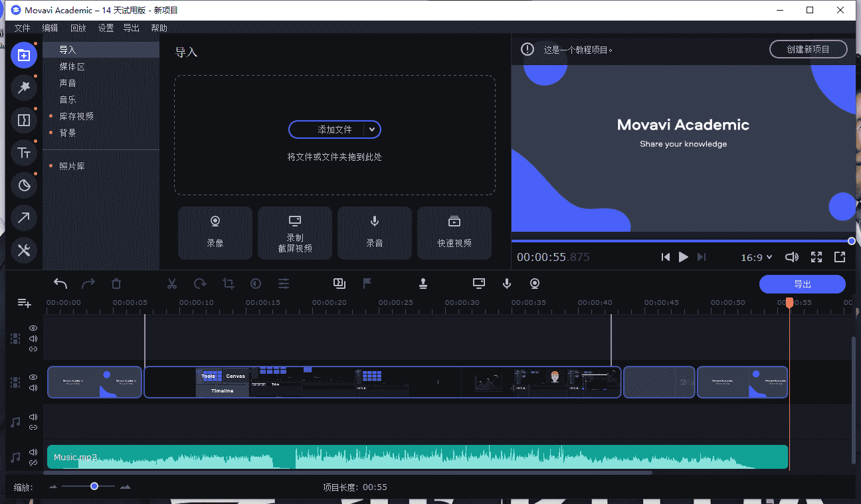The image size is (861, 504).
Task: Mute the Music.mp3 audio track
Action: coord(33,453)
